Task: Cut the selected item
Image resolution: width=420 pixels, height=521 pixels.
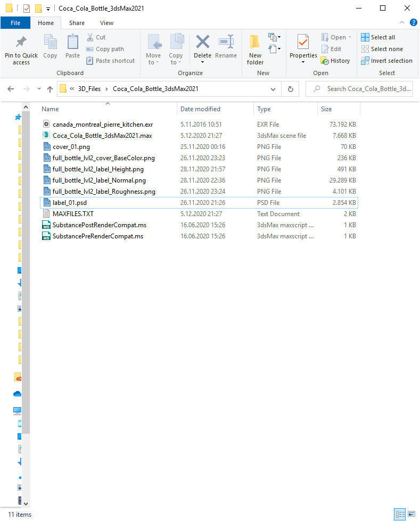Action: [x=96, y=37]
